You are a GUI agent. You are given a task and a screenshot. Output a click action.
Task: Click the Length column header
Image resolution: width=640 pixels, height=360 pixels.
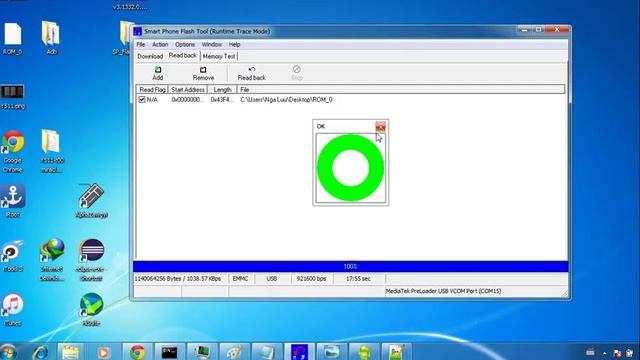[x=222, y=89]
